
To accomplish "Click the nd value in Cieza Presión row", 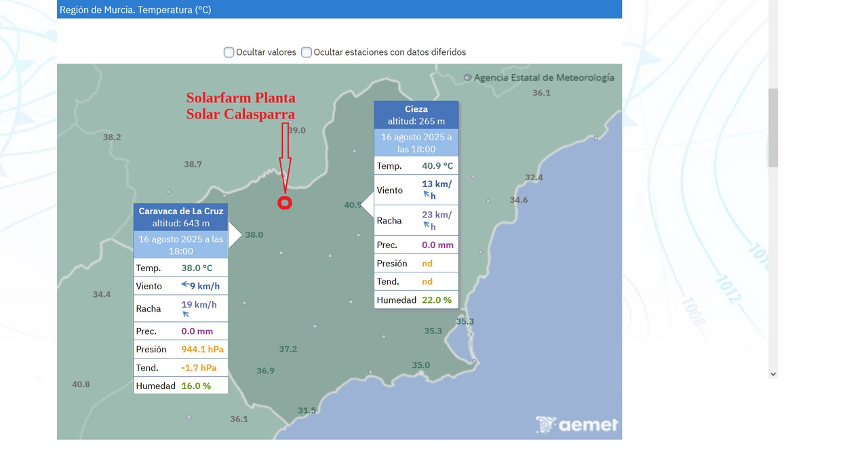I will pyautogui.click(x=427, y=263).
